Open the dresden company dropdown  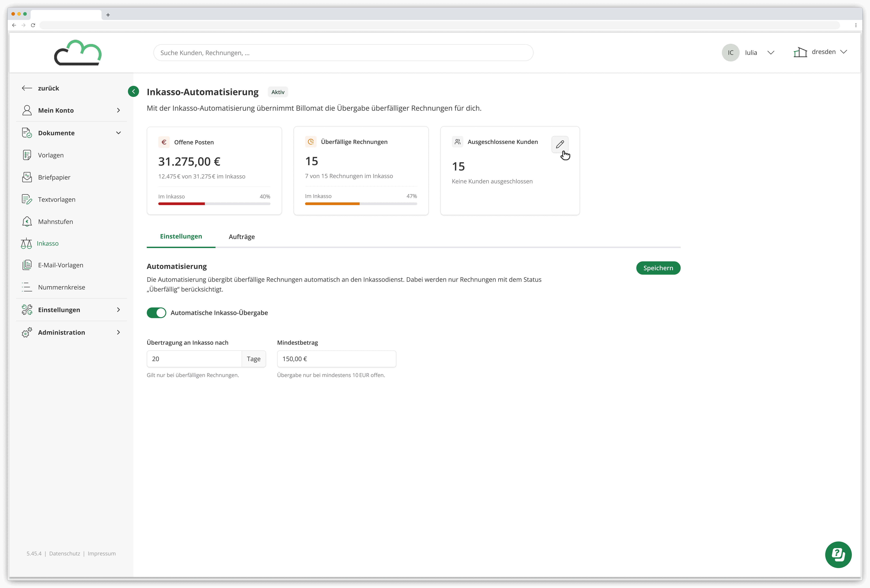click(843, 52)
